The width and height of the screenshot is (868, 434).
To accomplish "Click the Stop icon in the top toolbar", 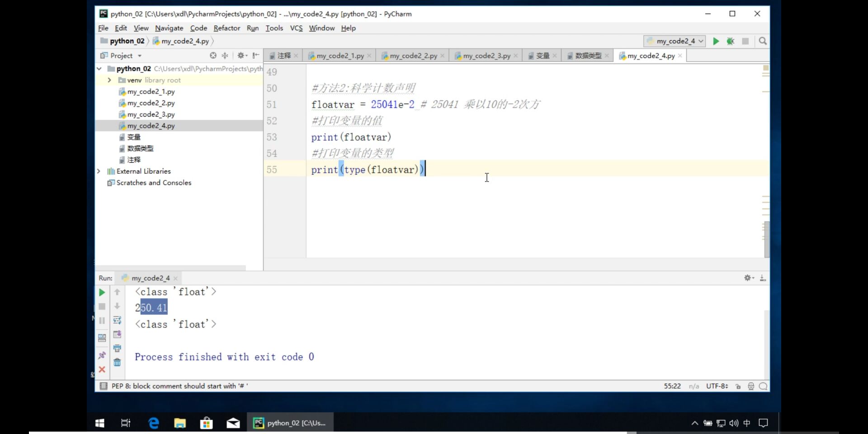I will tap(745, 41).
